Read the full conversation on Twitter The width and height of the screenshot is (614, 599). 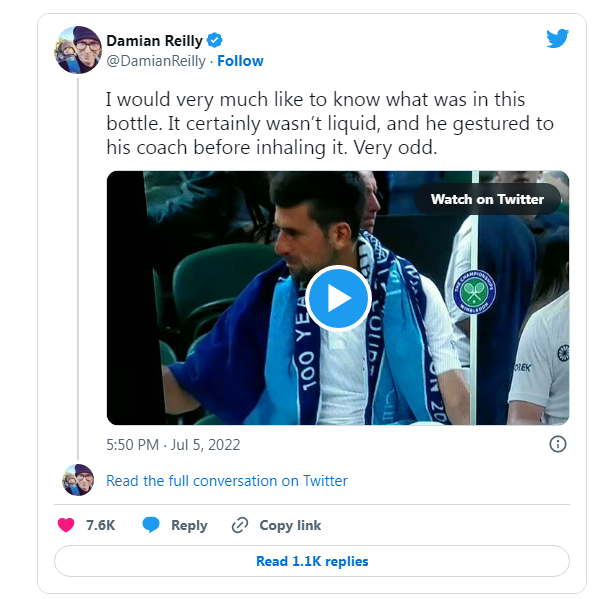pyautogui.click(x=227, y=481)
